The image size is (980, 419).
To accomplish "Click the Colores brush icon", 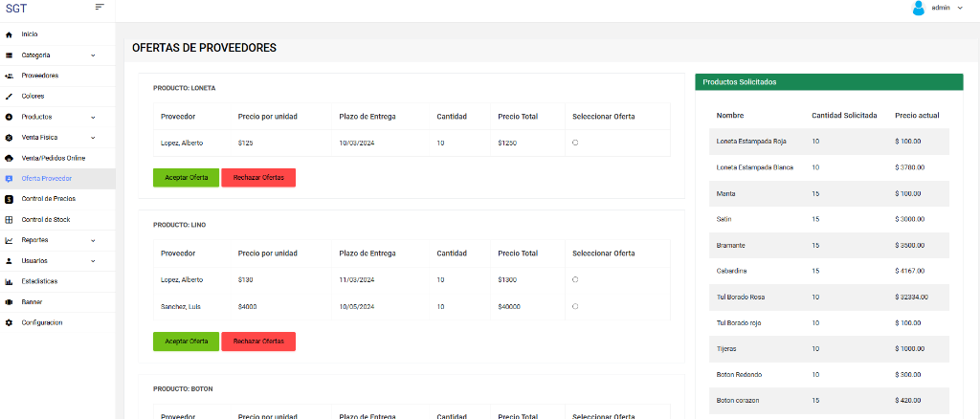I will (x=9, y=97).
